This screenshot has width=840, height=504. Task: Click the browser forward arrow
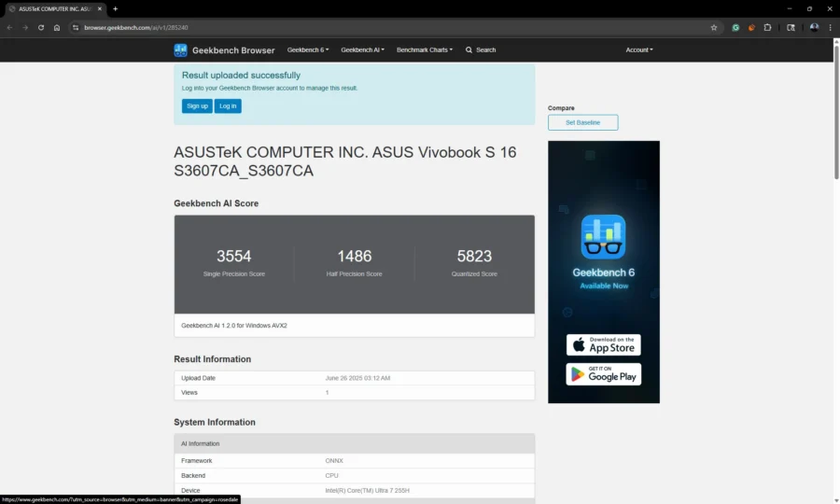[x=25, y=27]
